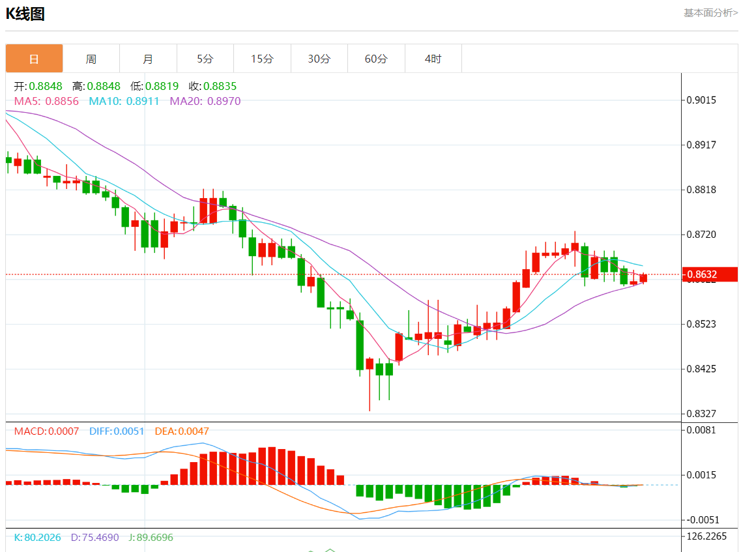Open the 5分 interval tab
Screen dimensions: 756x552
(205, 59)
